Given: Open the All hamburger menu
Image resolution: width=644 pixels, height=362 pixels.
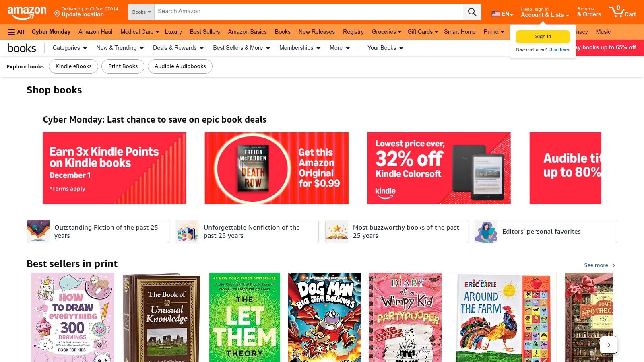Looking at the screenshot, I should coord(16,32).
